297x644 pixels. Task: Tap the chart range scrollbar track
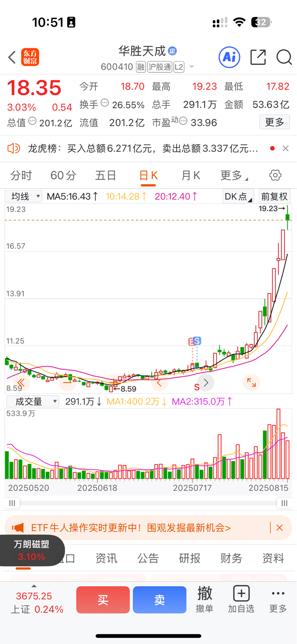[x=148, y=503]
